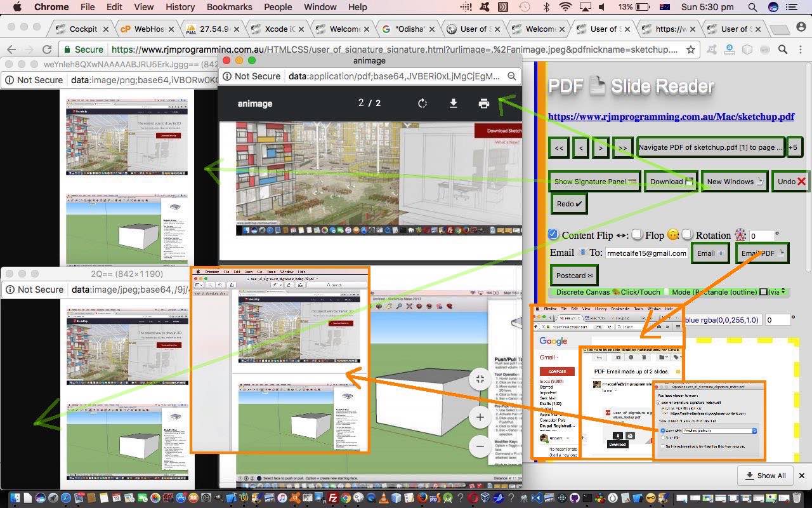Screen dimensions: 812x508
Task: Open the Navigate PDF of sketchup.pdf page selector
Action: coord(710,147)
